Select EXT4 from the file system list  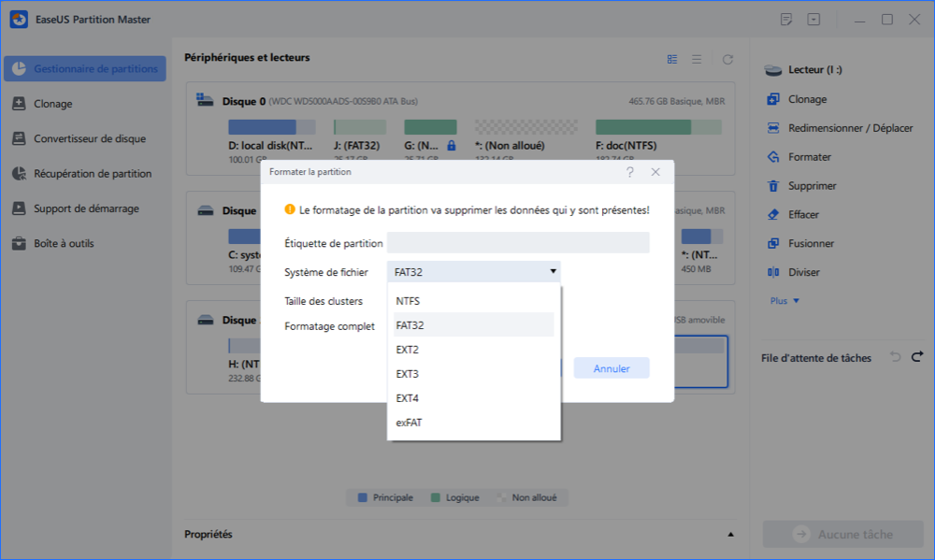click(473, 398)
